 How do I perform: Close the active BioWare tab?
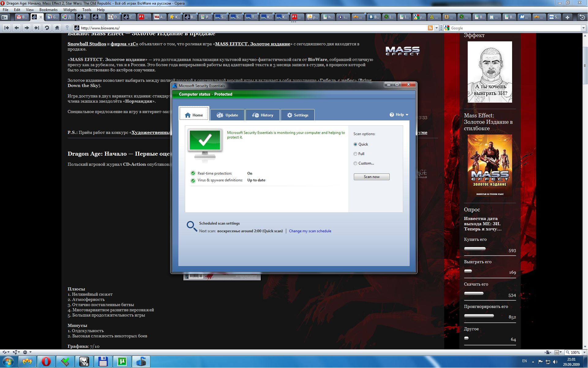point(41,17)
